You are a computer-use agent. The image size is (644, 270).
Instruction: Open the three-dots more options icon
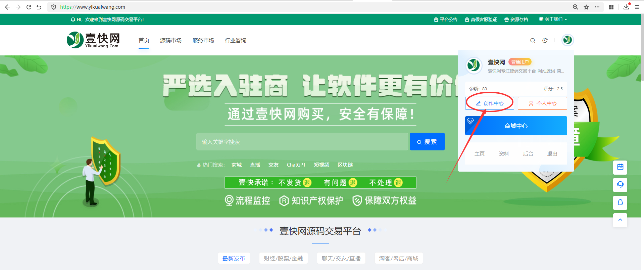[x=597, y=7]
